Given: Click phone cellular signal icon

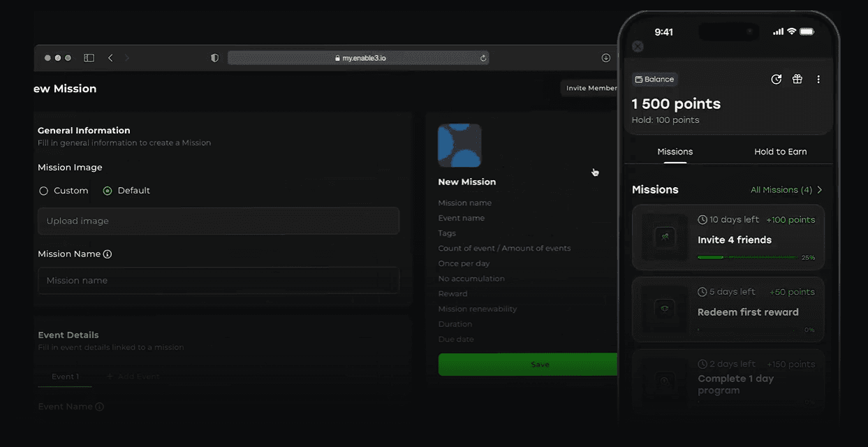Looking at the screenshot, I should point(779,31).
